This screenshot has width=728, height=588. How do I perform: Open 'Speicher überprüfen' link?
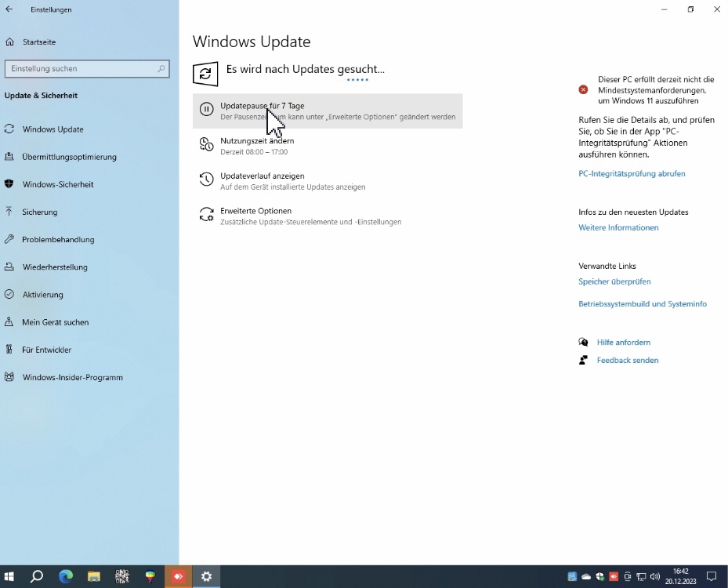pyautogui.click(x=614, y=281)
